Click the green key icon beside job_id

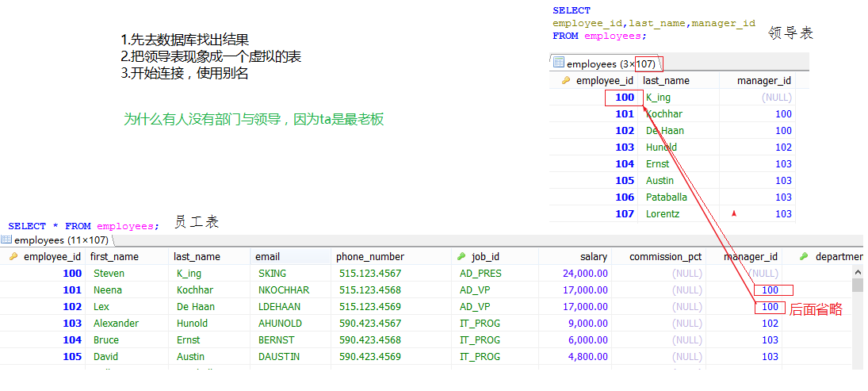coord(461,257)
